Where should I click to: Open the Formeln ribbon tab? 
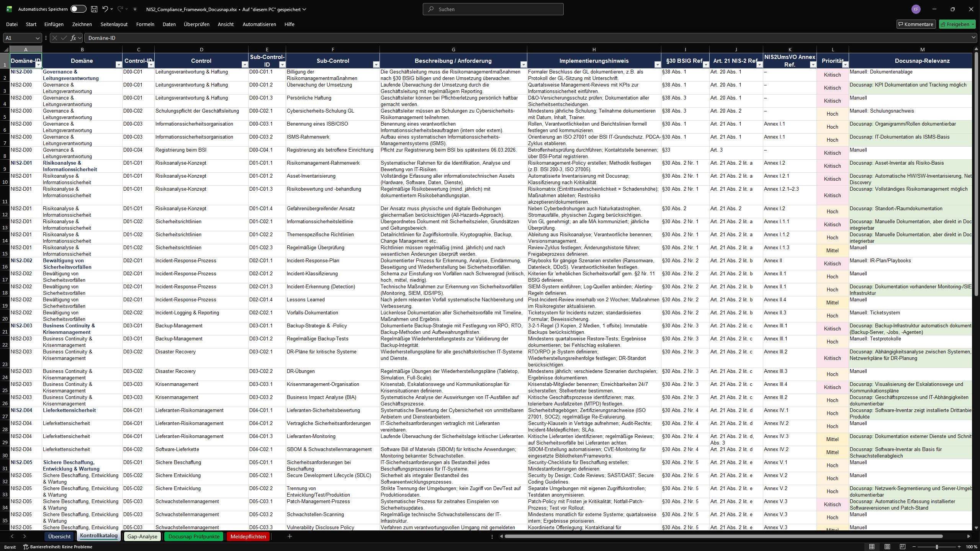(145, 24)
